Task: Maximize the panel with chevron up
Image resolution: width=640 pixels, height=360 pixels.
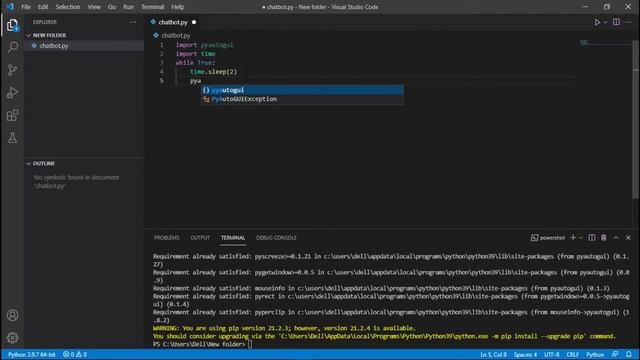Action: tap(616, 238)
